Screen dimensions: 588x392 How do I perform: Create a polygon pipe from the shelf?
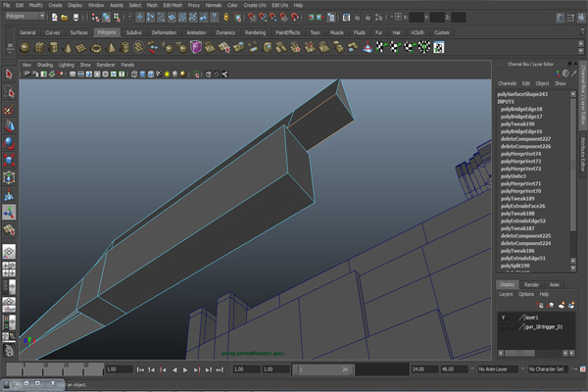click(124, 48)
